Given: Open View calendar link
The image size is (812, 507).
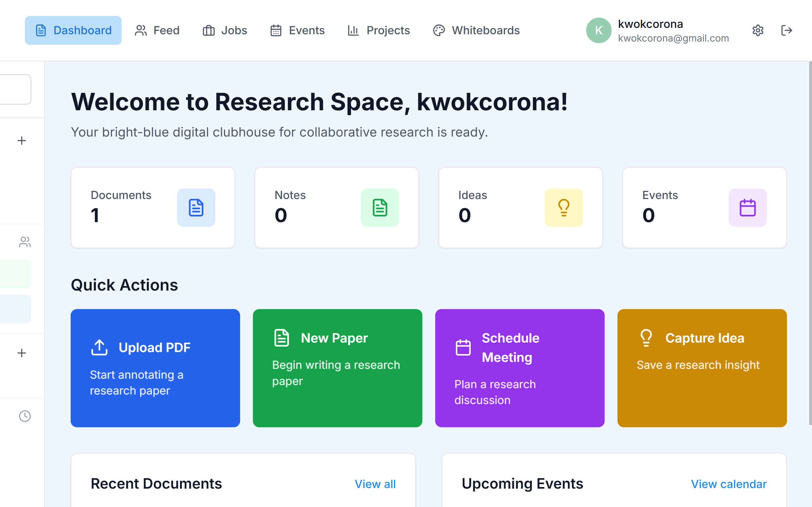Looking at the screenshot, I should coord(729,484).
